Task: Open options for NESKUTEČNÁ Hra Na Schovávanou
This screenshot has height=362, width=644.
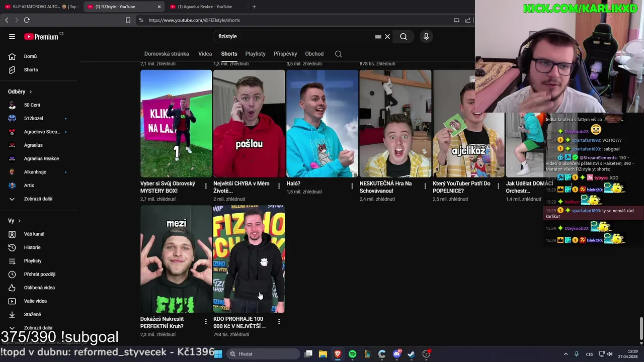Action: tap(425, 186)
